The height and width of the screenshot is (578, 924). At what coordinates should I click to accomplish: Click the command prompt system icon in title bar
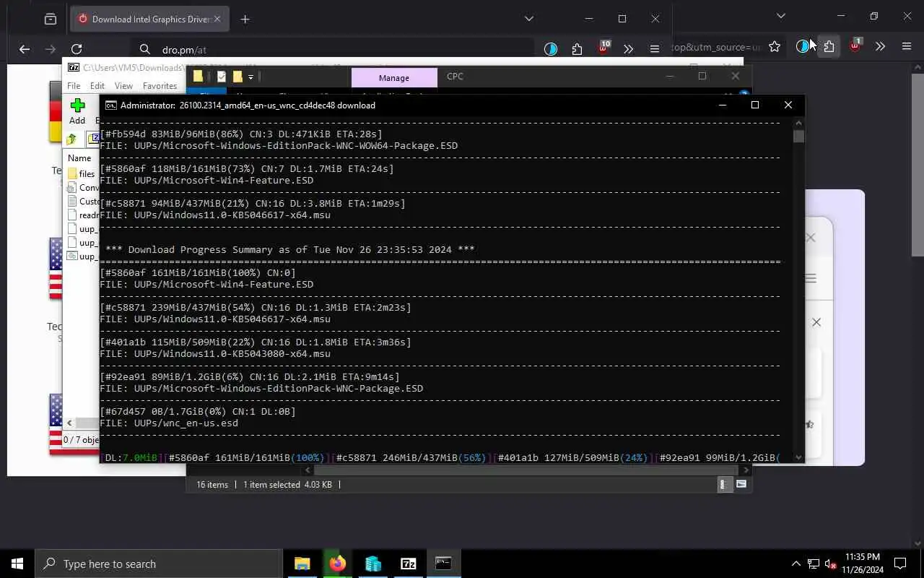(110, 105)
